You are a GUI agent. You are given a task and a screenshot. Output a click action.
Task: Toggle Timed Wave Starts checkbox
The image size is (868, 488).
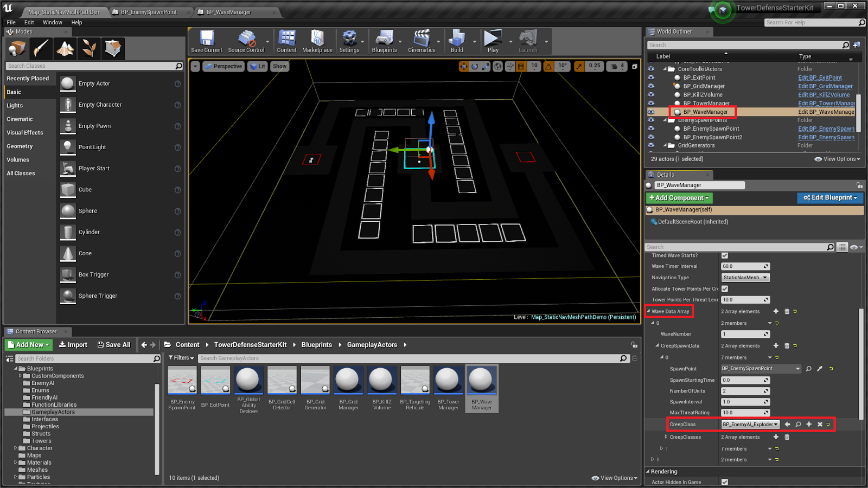pos(725,255)
